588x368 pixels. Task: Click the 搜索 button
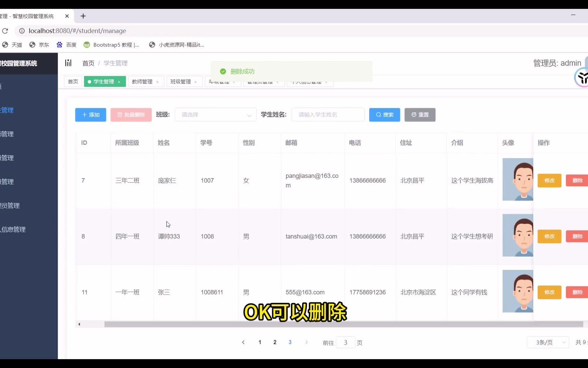click(x=385, y=115)
